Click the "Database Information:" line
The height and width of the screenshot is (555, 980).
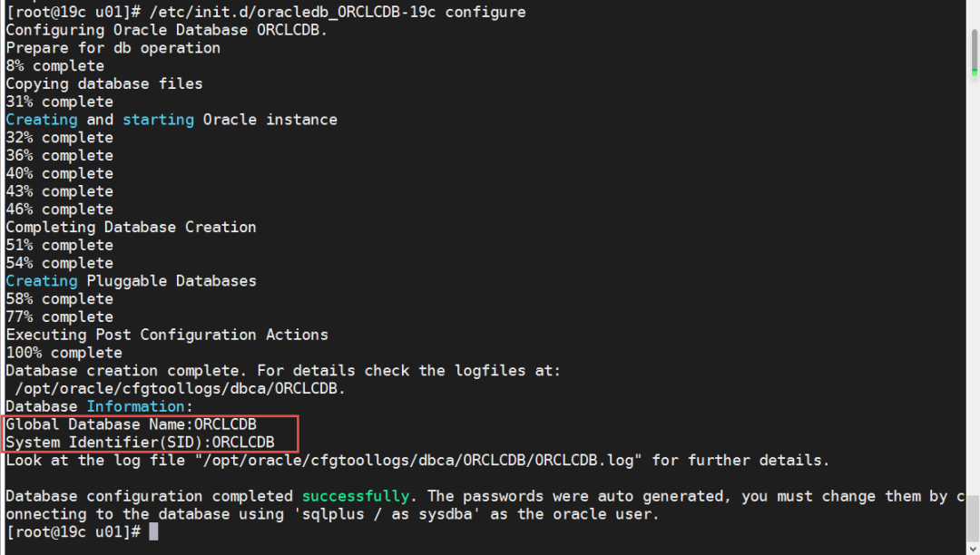point(100,406)
